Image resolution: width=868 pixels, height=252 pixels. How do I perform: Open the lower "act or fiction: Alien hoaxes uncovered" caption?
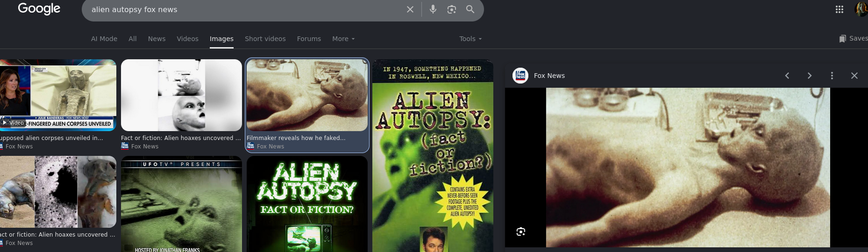pyautogui.click(x=57, y=234)
